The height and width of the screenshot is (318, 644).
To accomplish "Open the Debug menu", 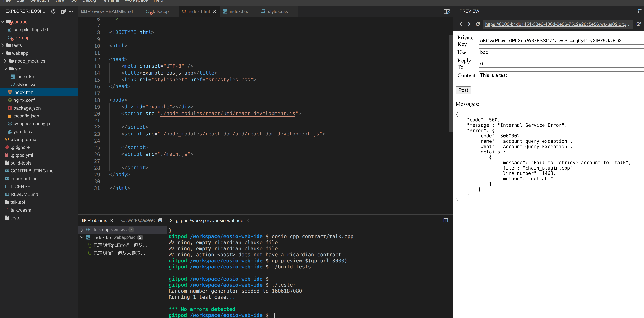I will click(x=89, y=1).
